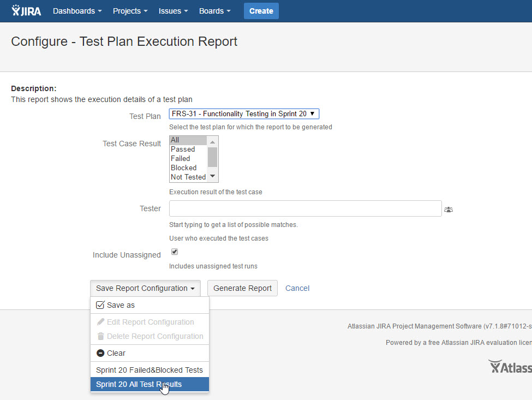Viewport: 532px width, 400px height.
Task: Click the Clear minus-circle icon
Action: tap(100, 353)
